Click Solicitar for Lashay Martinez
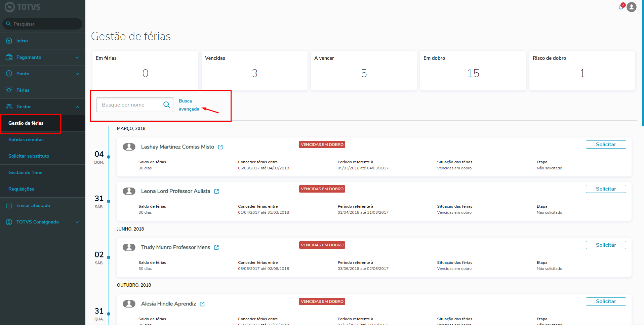 tap(606, 145)
